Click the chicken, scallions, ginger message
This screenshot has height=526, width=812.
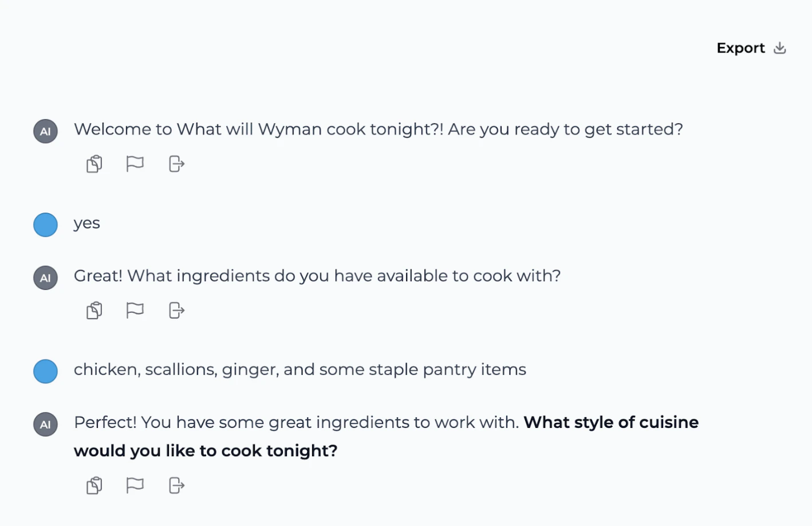click(x=299, y=370)
